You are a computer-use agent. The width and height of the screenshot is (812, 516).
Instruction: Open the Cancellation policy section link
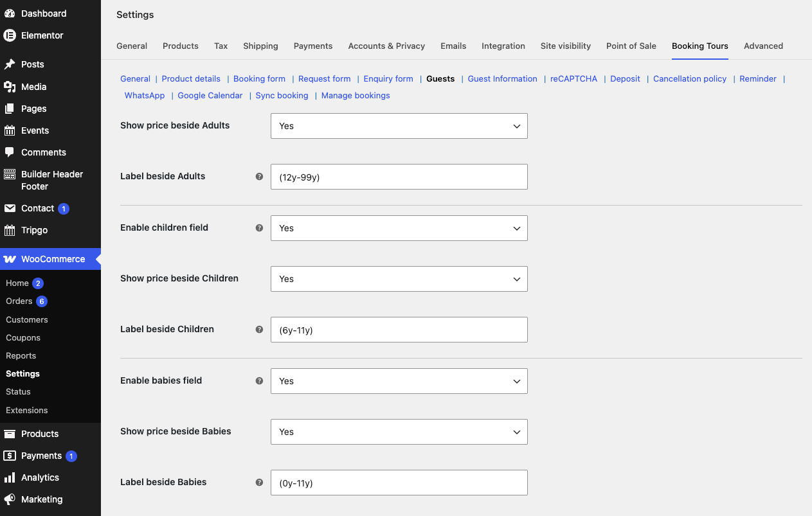click(x=690, y=78)
